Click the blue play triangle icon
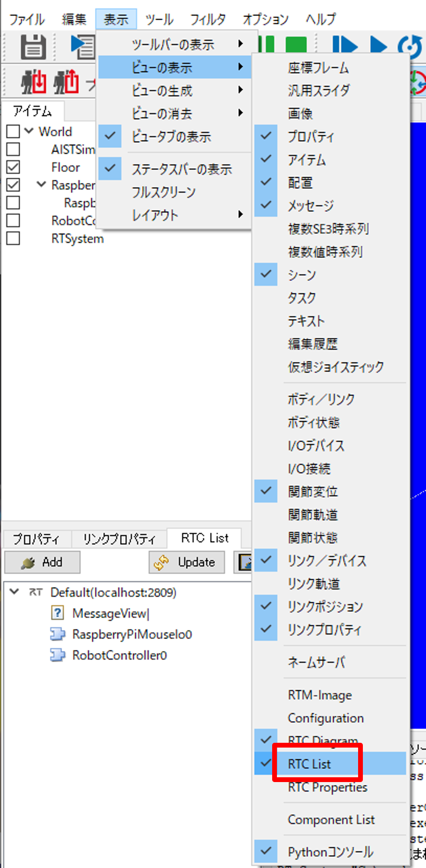The image size is (426, 868). coord(378,46)
